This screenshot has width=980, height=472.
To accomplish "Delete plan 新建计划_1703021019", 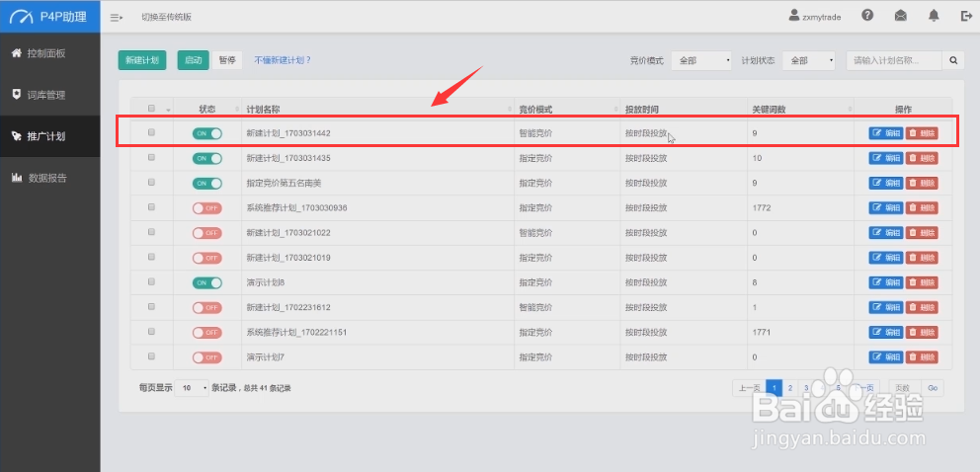I will pos(922,258).
